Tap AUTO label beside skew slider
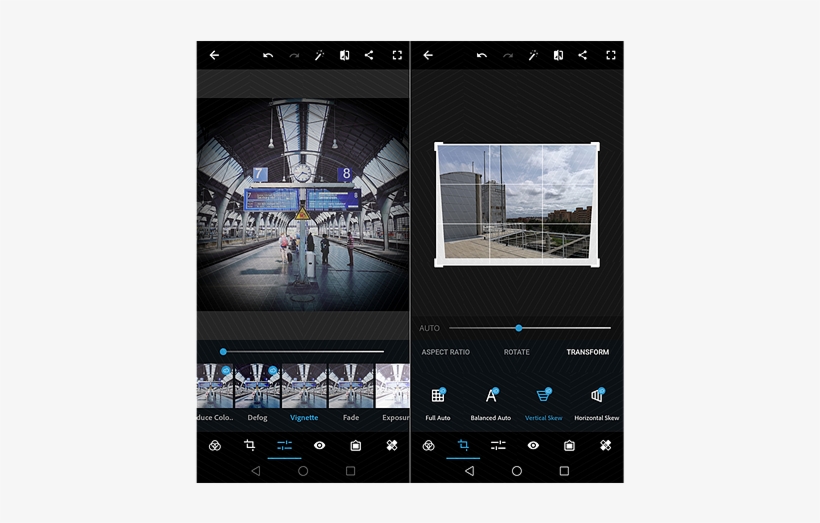Viewport: 820px width, 523px height. pos(429,328)
